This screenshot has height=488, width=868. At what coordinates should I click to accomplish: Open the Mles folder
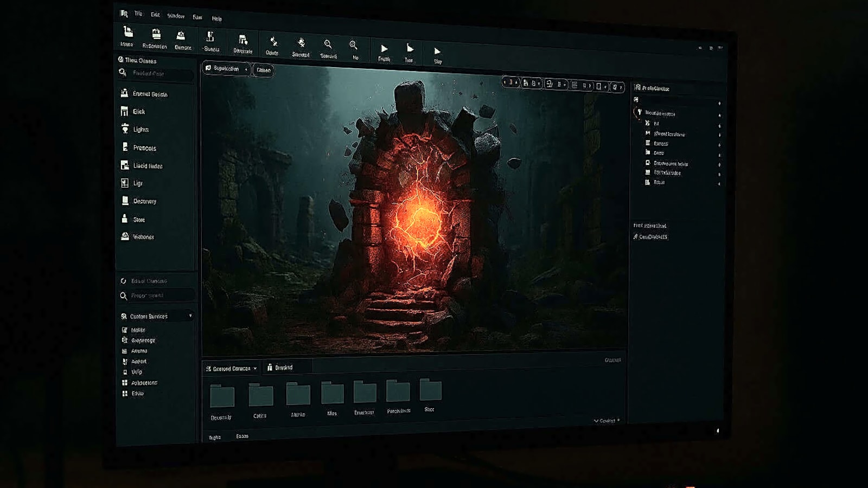click(332, 398)
